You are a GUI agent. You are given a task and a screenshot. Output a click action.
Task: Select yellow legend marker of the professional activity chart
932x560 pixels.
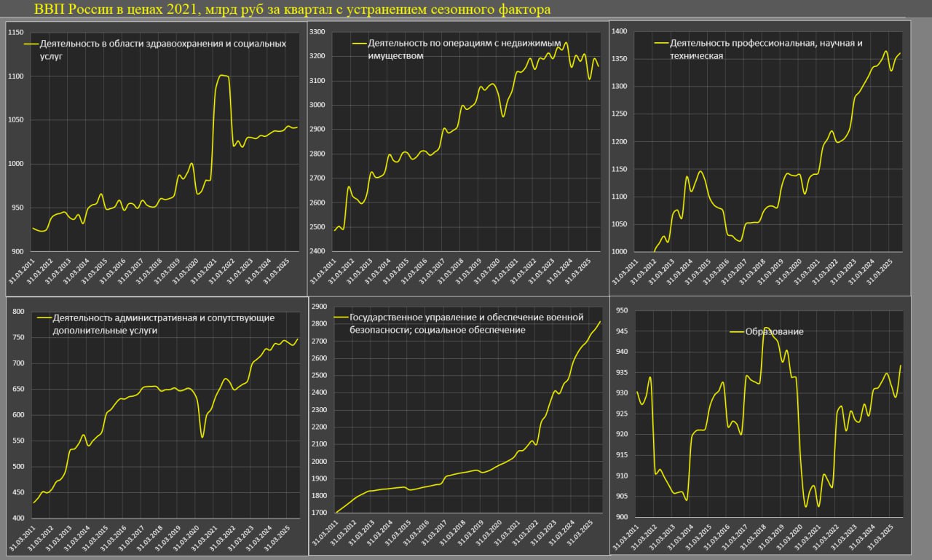(x=661, y=44)
